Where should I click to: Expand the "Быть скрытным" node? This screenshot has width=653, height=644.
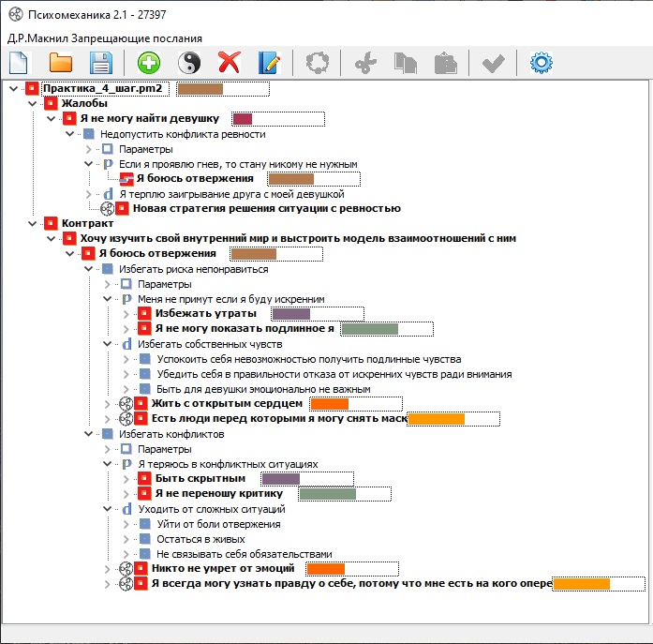(126, 479)
